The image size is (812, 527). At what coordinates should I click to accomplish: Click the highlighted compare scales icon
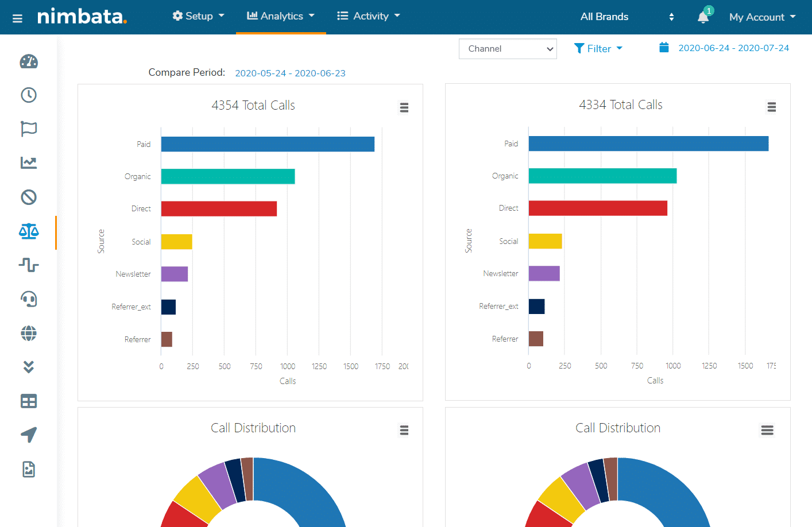pos(29,231)
